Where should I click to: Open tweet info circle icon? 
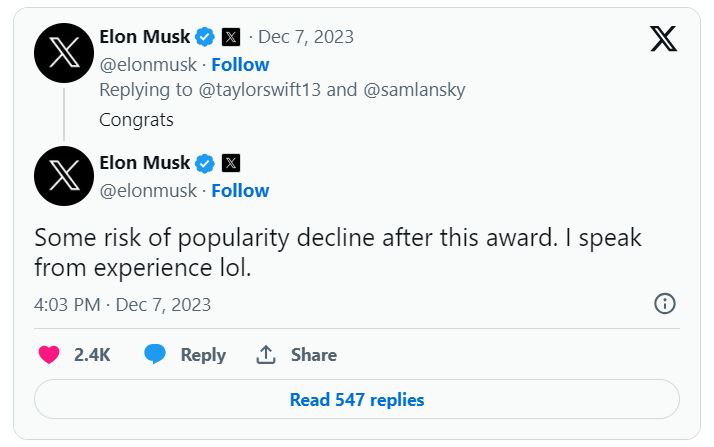[x=664, y=304]
